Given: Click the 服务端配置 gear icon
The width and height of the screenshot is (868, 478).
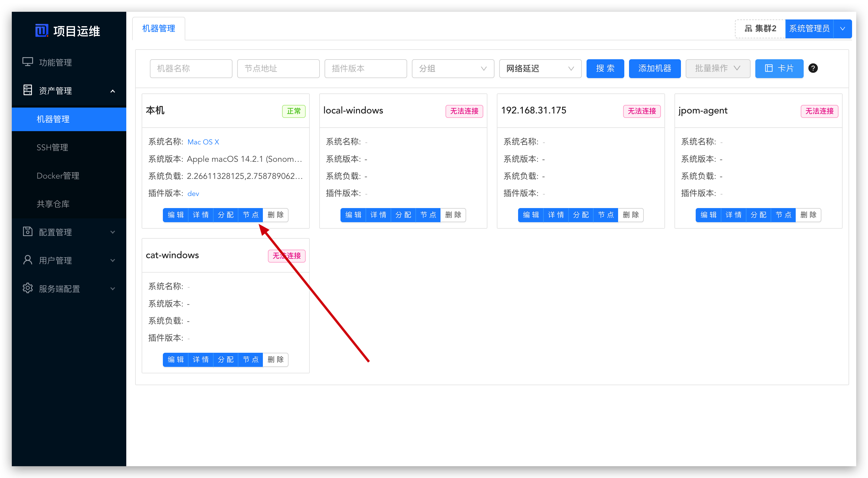Looking at the screenshot, I should click(x=28, y=288).
